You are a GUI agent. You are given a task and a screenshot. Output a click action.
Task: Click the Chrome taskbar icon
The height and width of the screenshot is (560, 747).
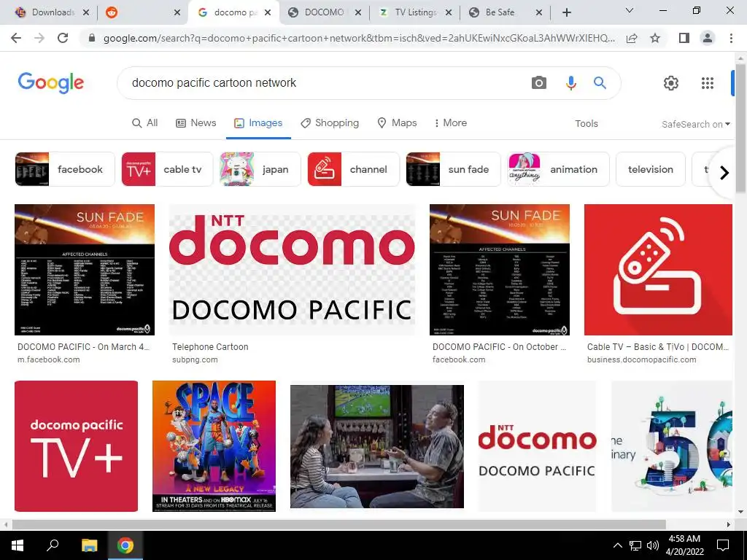(125, 545)
